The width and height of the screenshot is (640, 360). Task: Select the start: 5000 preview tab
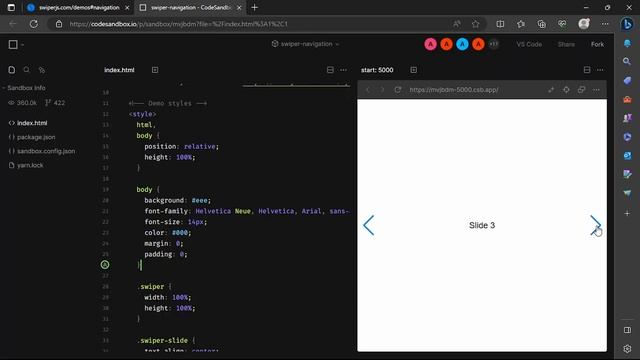[x=377, y=70]
